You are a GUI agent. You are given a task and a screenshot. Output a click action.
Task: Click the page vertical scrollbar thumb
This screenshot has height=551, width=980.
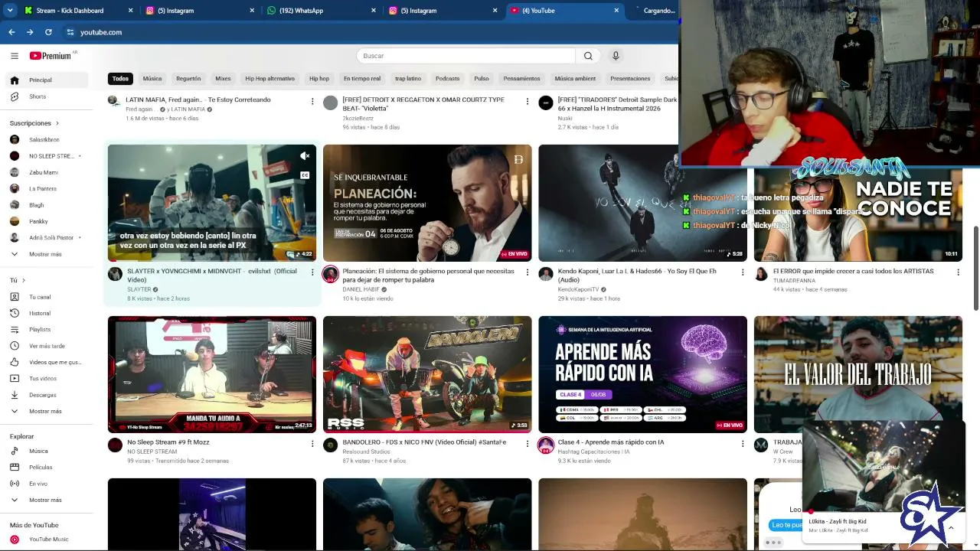pyautogui.click(x=976, y=269)
